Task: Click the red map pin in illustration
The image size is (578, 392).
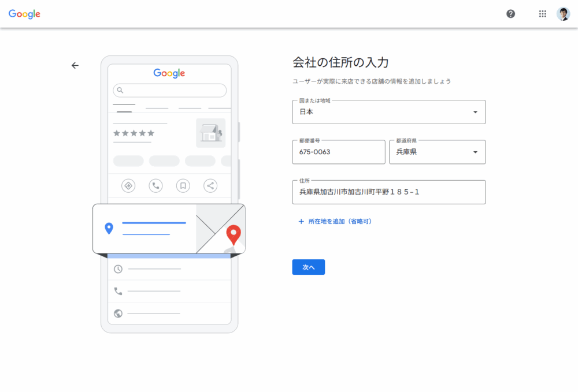Action: click(x=234, y=234)
